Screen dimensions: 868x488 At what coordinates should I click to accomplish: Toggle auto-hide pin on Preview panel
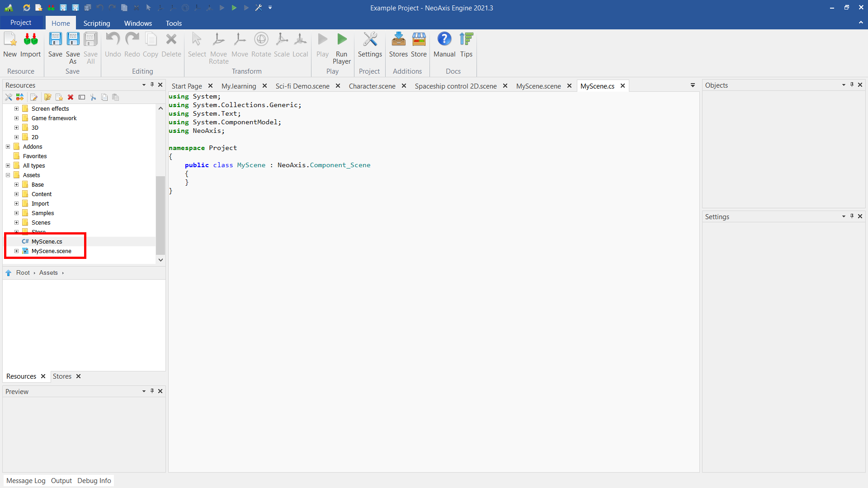tap(152, 391)
